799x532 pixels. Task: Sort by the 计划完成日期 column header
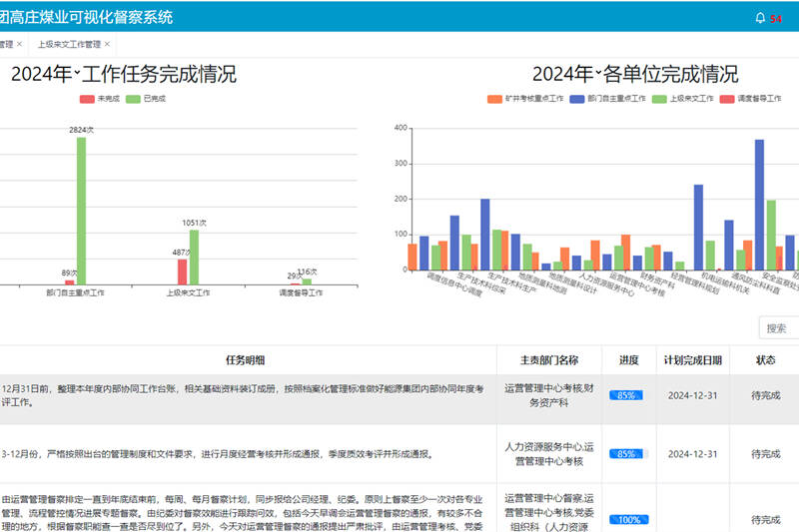pos(693,360)
